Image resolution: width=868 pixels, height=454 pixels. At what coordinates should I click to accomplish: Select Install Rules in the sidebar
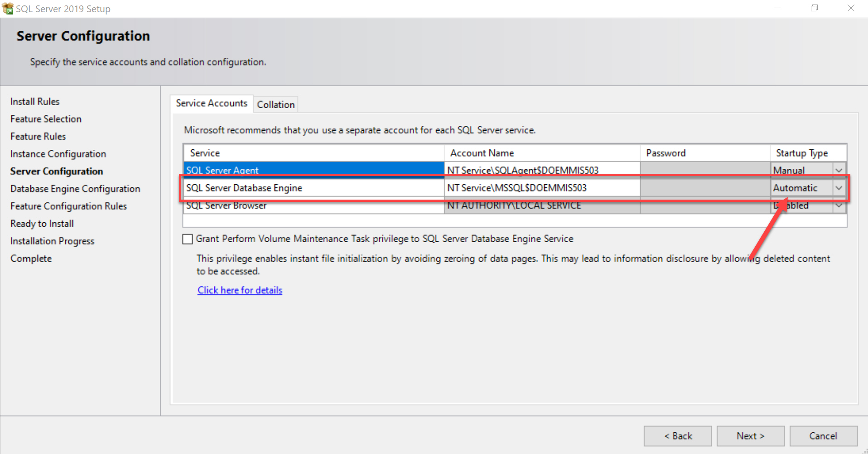coord(35,101)
